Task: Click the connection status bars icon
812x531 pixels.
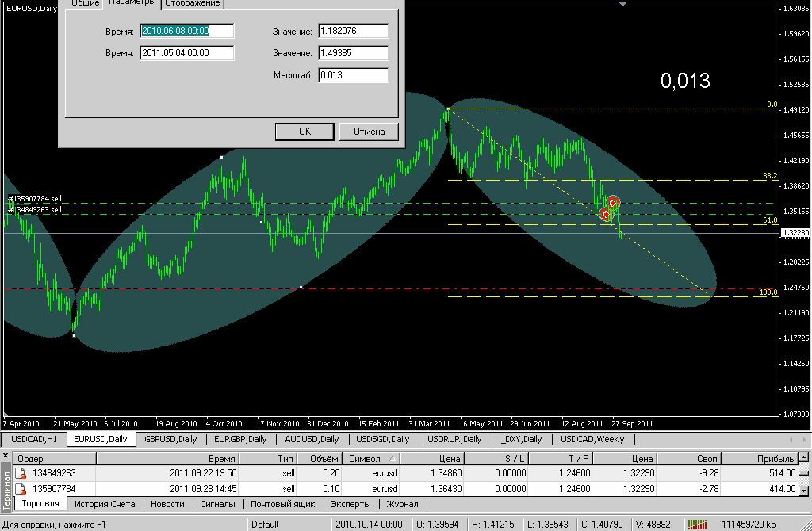Action: pyautogui.click(x=697, y=524)
